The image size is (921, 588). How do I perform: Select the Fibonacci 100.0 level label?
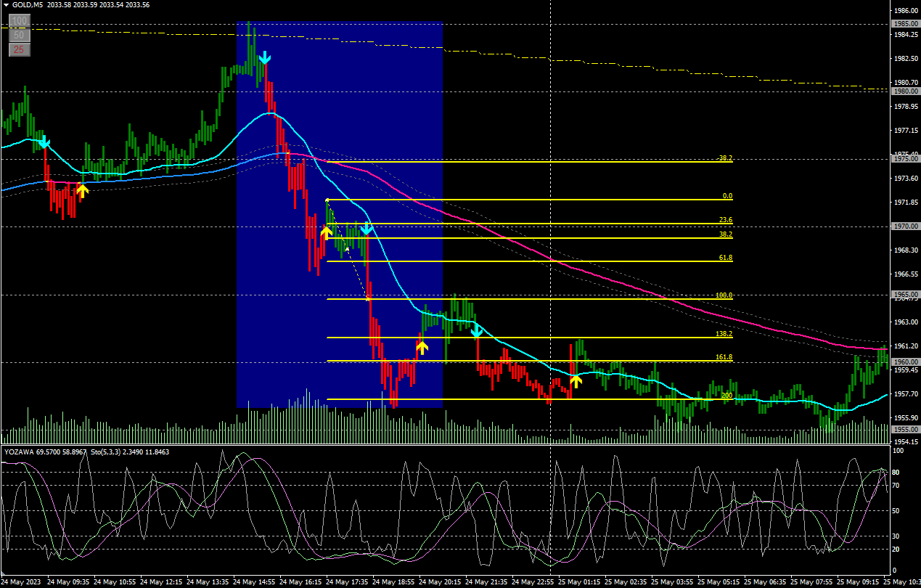(x=724, y=295)
